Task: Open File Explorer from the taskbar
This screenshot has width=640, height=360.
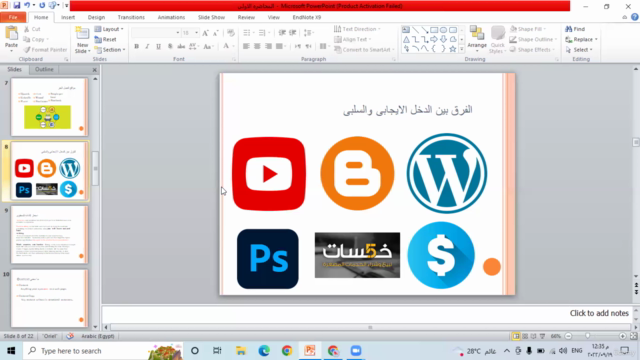Action: point(241,351)
